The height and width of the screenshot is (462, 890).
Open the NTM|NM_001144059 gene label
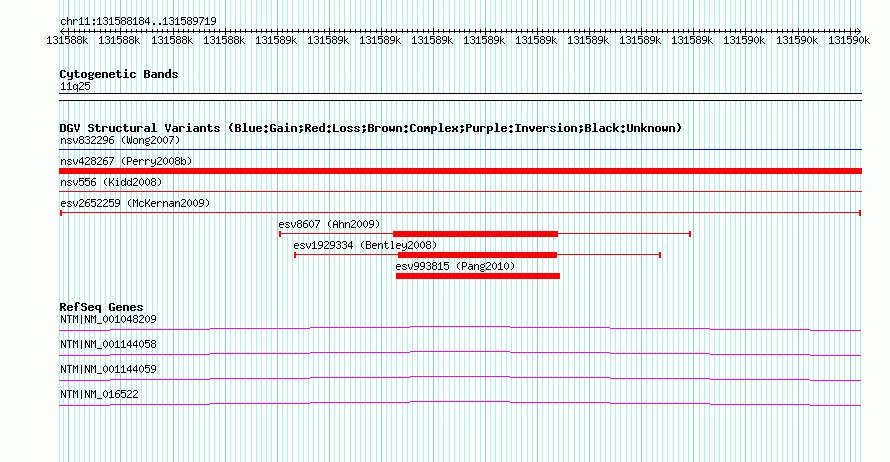[x=108, y=369]
